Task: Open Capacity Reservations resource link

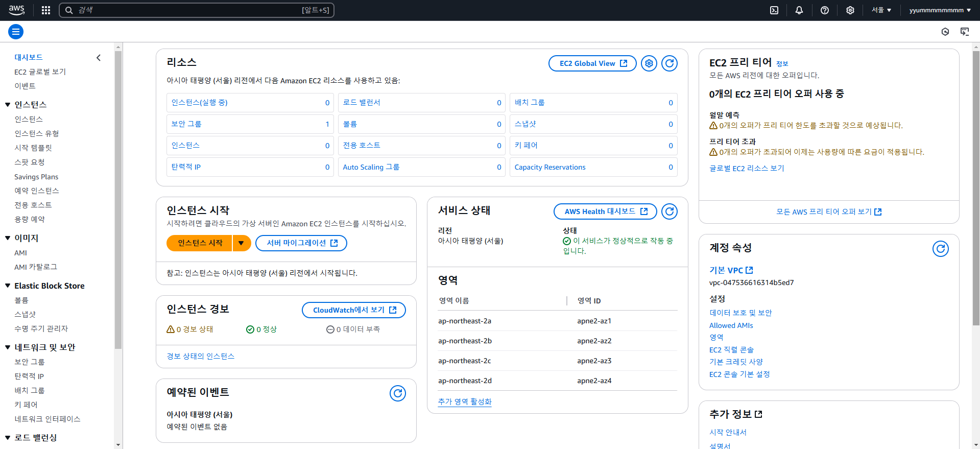Action: tap(550, 167)
